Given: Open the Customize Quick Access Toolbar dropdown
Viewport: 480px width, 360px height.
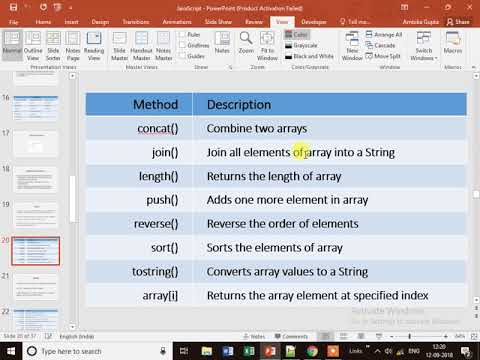Looking at the screenshot, I should 71,7.
